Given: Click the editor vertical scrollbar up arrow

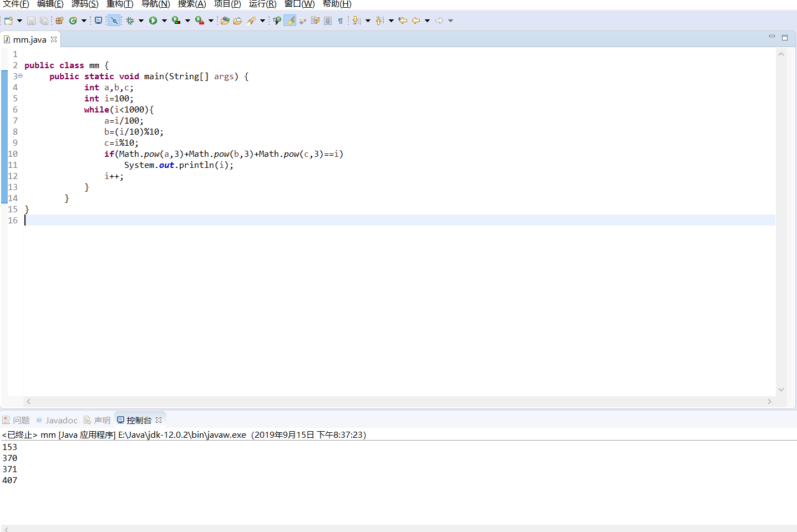Looking at the screenshot, I should tap(781, 54).
